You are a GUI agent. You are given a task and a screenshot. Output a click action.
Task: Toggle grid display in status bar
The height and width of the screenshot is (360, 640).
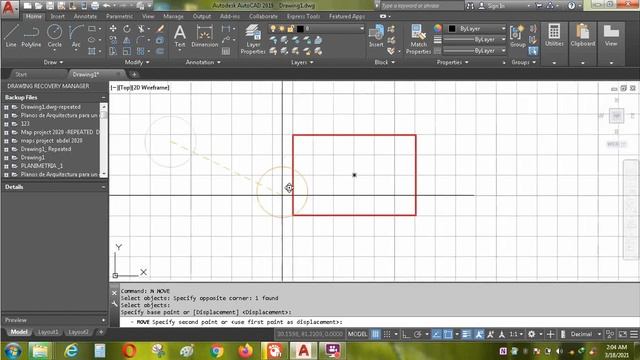click(x=376, y=334)
